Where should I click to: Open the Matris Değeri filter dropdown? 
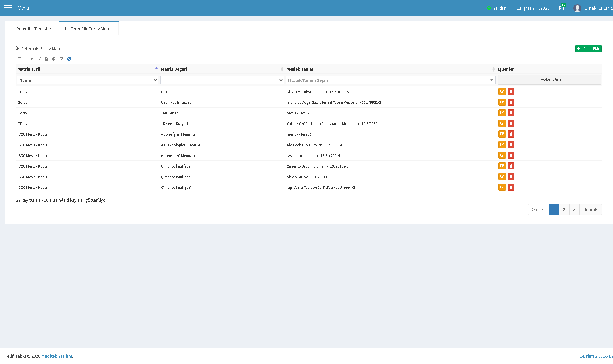click(x=222, y=80)
